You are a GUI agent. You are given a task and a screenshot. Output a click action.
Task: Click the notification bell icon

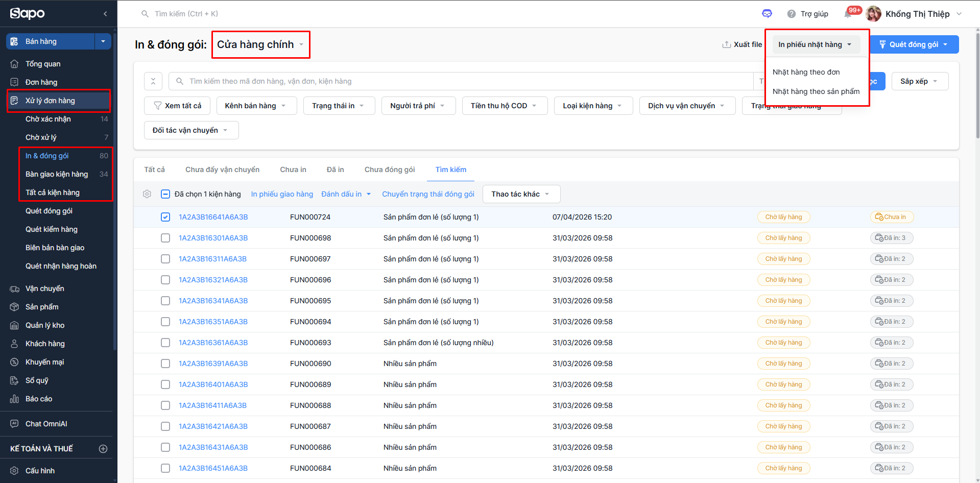[x=848, y=14]
